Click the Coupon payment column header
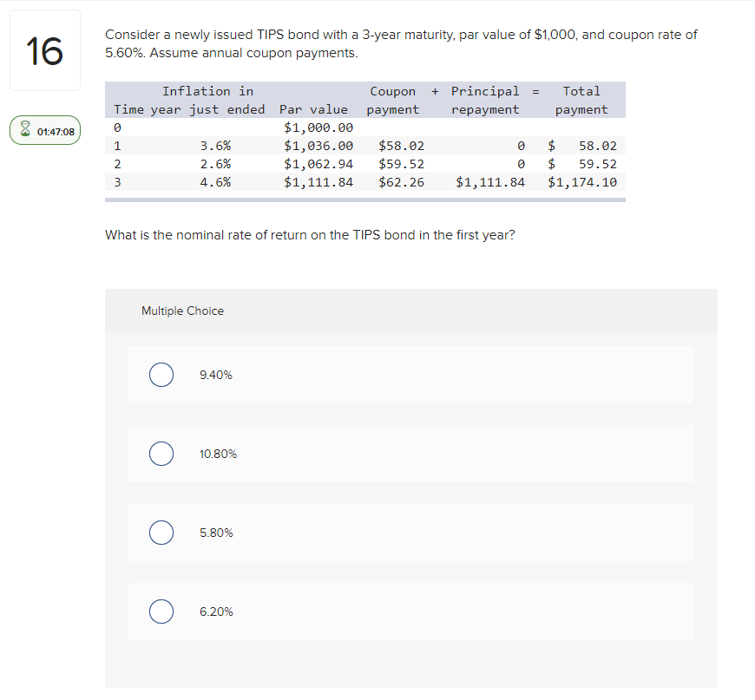 point(393,100)
